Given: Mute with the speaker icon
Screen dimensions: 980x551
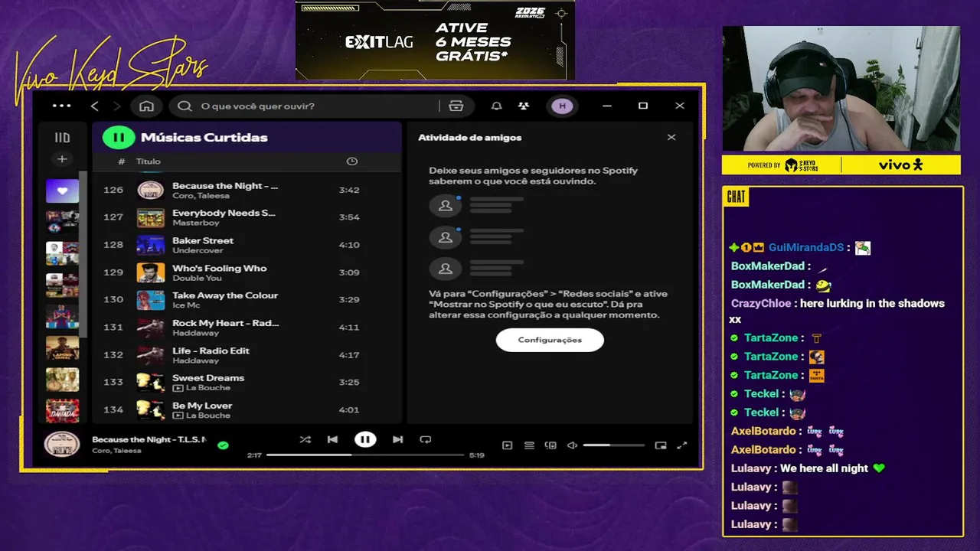Looking at the screenshot, I should (x=572, y=445).
